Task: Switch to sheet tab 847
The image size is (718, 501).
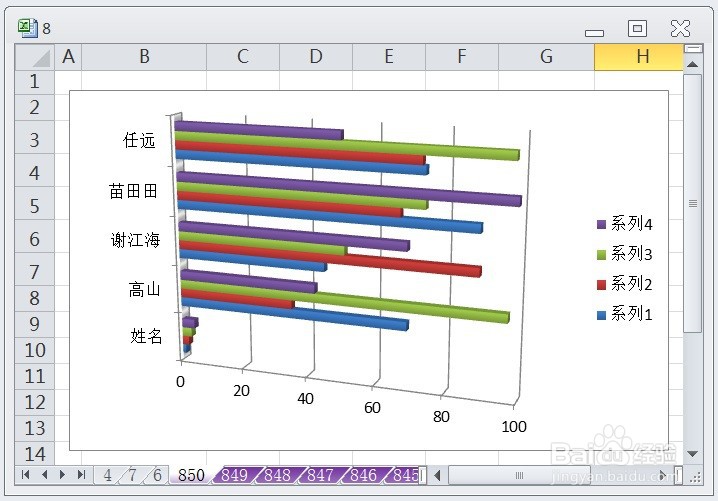Action: [321, 475]
